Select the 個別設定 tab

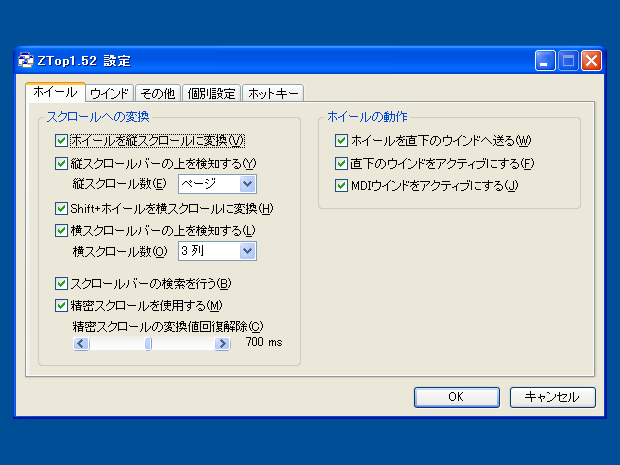tap(211, 93)
